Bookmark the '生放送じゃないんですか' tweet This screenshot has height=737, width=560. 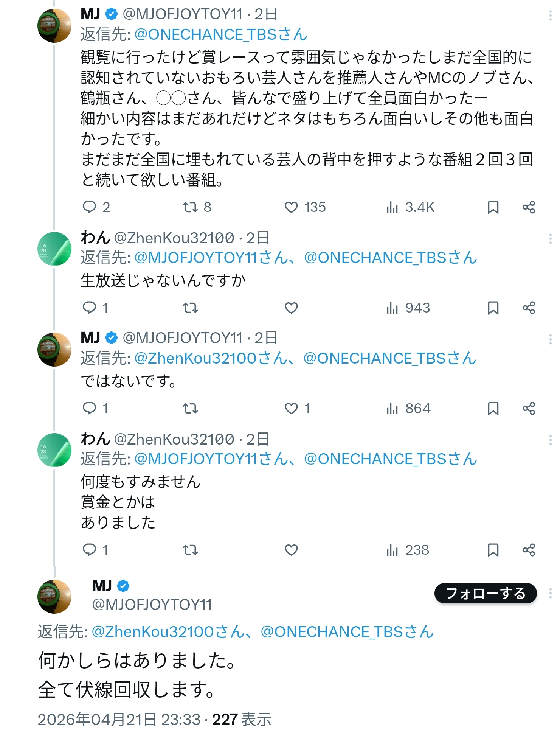(x=493, y=308)
